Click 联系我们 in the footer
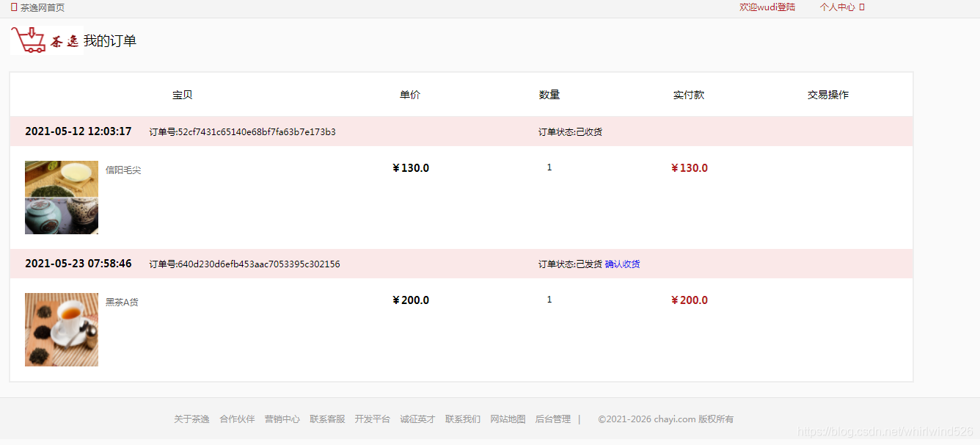This screenshot has width=980, height=445. [463, 419]
